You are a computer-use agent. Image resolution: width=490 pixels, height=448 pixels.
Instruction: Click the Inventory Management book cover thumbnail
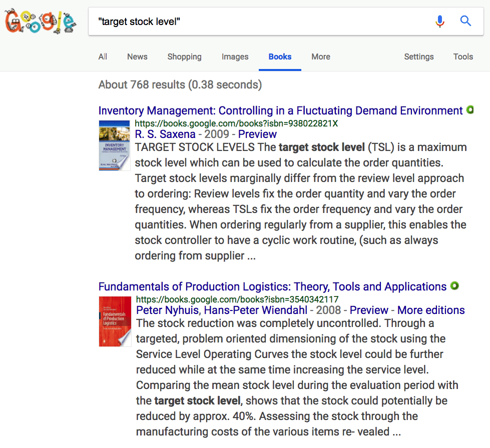pyautogui.click(x=115, y=145)
